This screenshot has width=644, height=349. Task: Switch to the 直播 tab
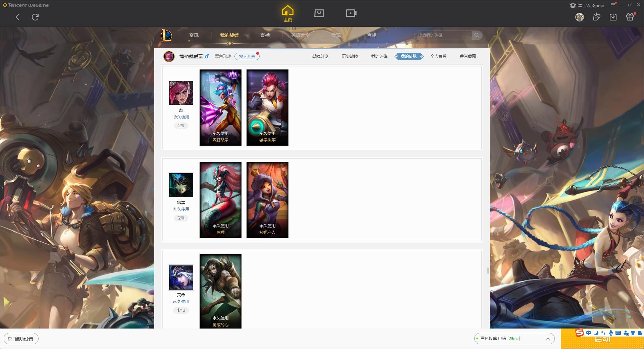265,35
